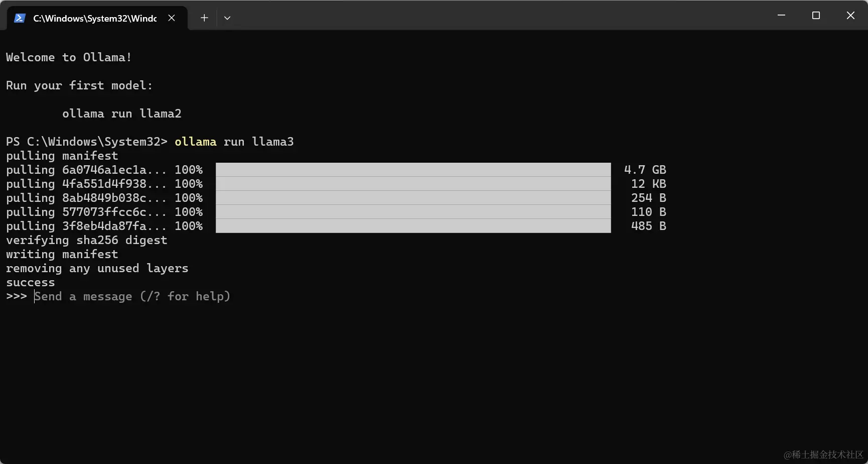The image size is (868, 464).
Task: Click the first 'pulling manifest' line
Action: pyautogui.click(x=62, y=156)
